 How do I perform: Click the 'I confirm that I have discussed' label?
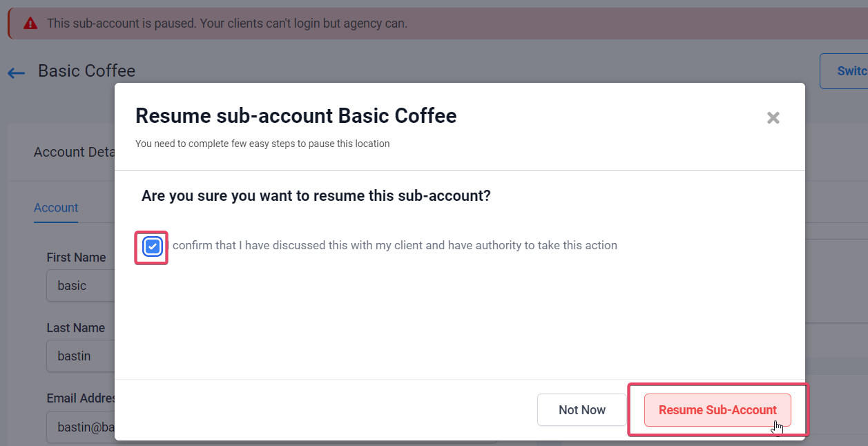coord(393,245)
